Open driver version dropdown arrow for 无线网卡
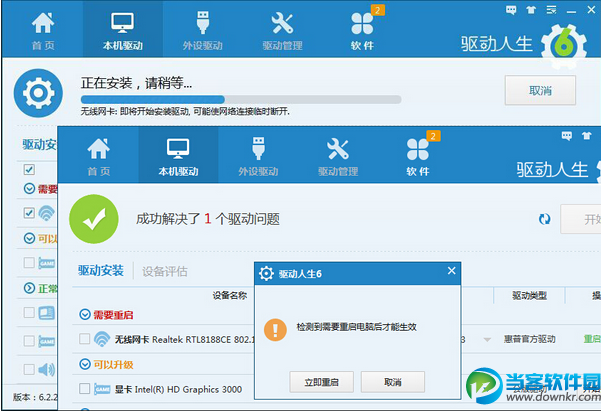 (487, 340)
